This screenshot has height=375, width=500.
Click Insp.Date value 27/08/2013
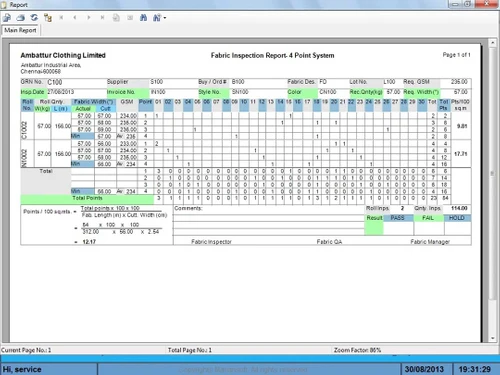60,92
